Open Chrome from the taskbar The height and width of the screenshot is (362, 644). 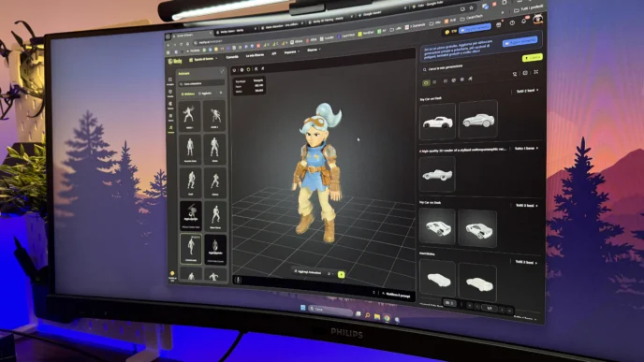(x=387, y=318)
